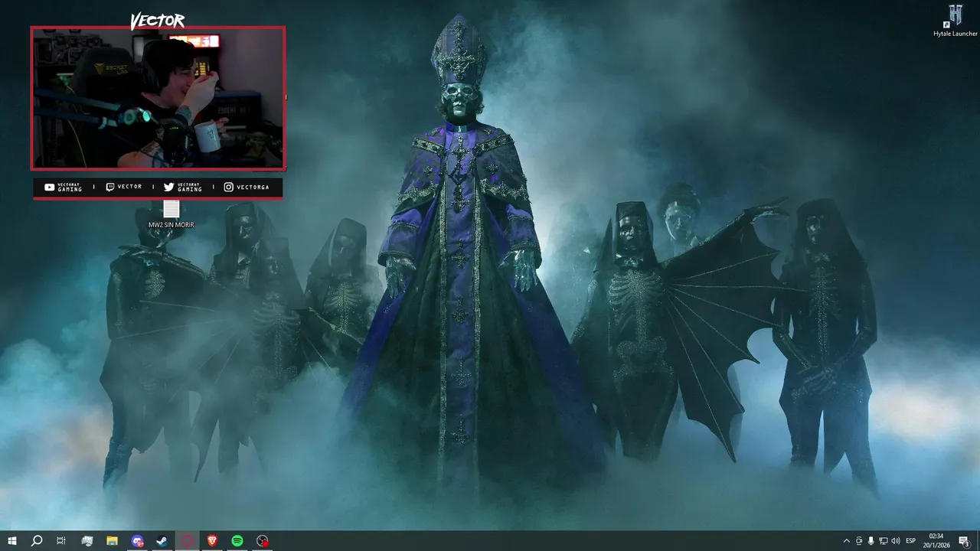Switch the ESP input language
The height and width of the screenshot is (551, 980).
pyautogui.click(x=911, y=541)
